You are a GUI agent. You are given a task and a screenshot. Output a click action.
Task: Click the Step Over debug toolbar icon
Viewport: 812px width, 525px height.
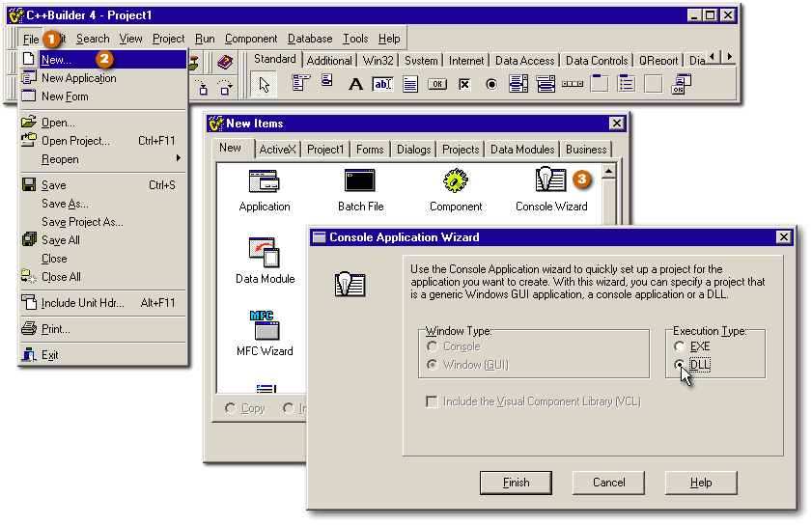pyautogui.click(x=225, y=88)
